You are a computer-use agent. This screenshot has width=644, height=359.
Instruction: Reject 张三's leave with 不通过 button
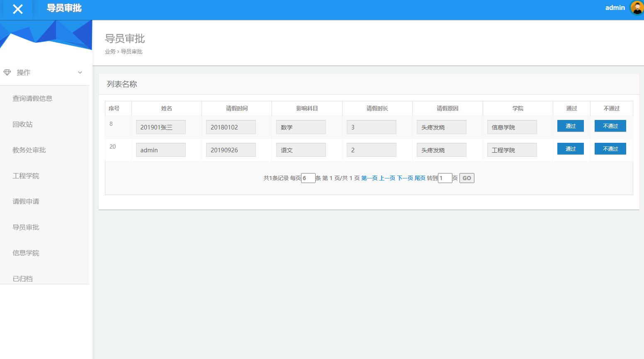tap(610, 126)
